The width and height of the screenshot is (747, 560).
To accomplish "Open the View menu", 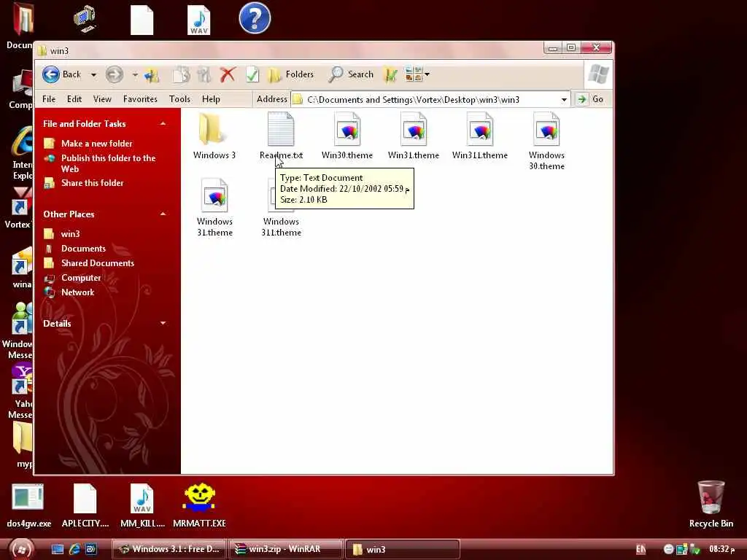I will coord(102,99).
